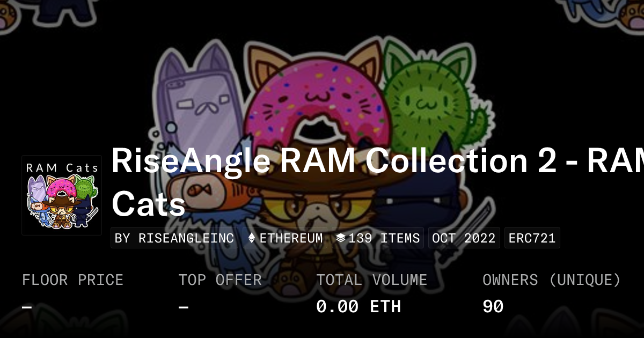This screenshot has height=338, width=644.
Task: Select the TOP OFFER label
Action: pyautogui.click(x=220, y=280)
